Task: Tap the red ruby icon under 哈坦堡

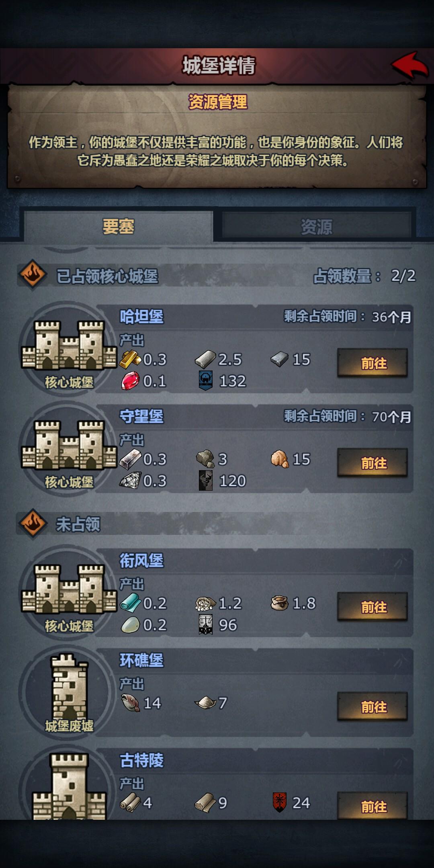Action: [131, 381]
